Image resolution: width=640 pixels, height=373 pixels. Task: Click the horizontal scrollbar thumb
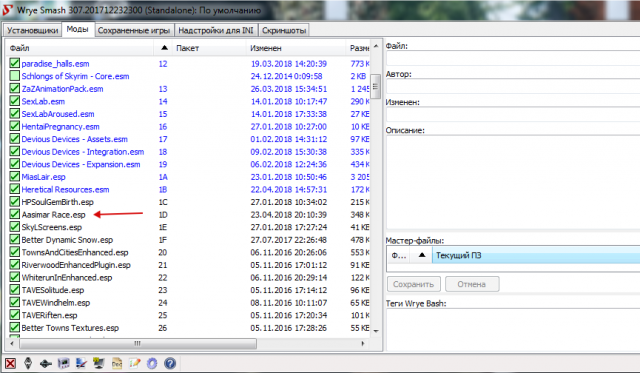[138, 344]
